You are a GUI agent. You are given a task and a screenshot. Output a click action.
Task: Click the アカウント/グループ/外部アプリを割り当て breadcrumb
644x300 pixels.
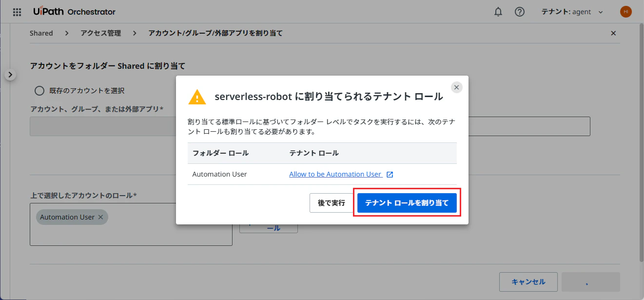point(215,33)
